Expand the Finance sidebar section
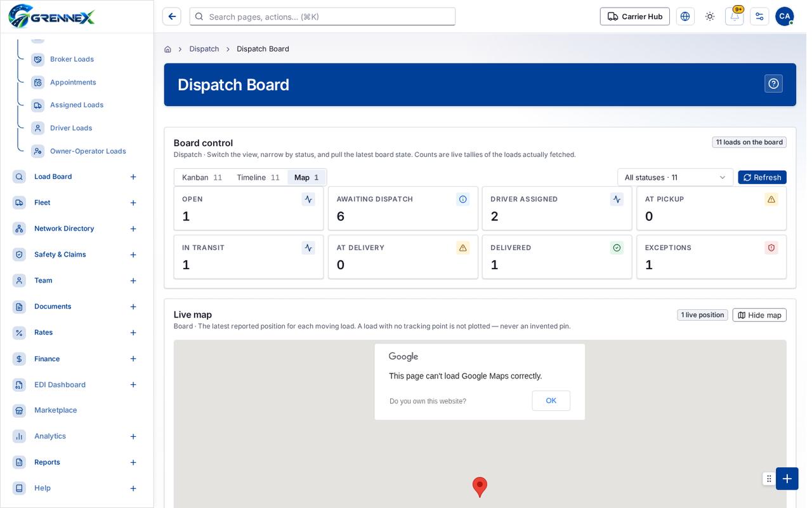812x508 pixels. pos(133,359)
